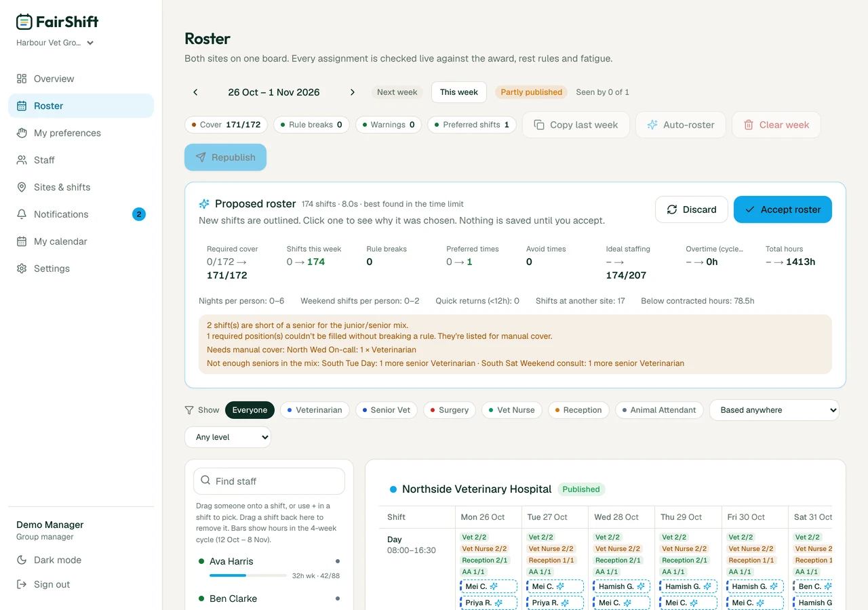Go to previous week with left chevron
Image resolution: width=868 pixels, height=610 pixels.
pos(195,92)
